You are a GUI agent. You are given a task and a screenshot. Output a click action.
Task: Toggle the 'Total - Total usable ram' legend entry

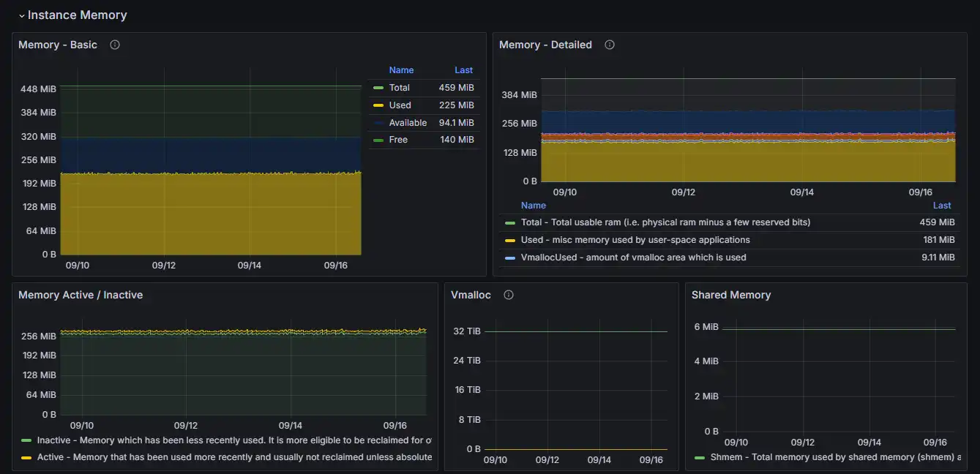click(666, 222)
